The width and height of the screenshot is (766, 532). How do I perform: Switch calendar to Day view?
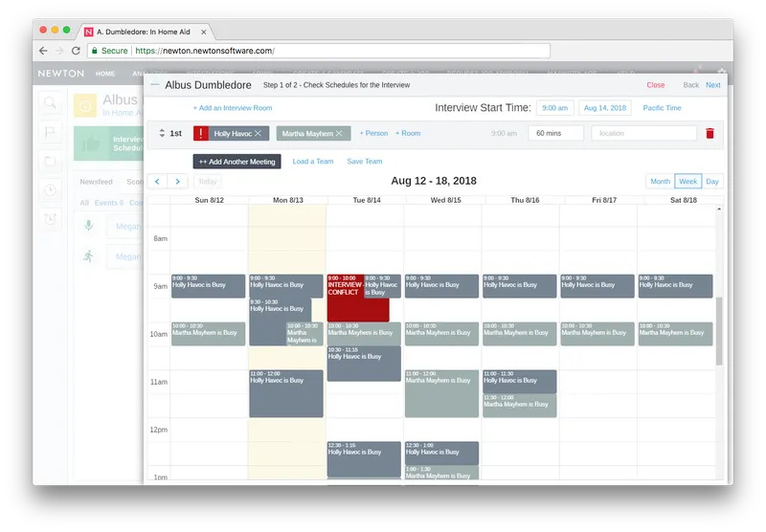(712, 181)
